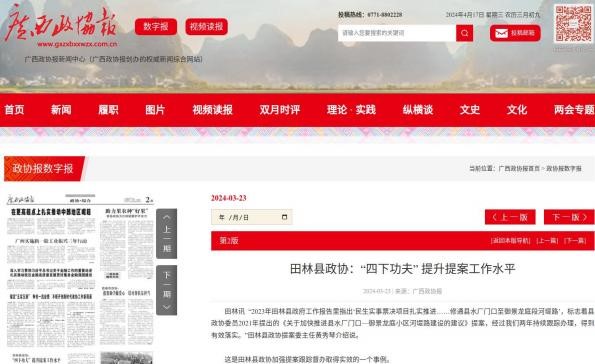Open 两会专题 navigation item
Image resolution: width=595 pixels, height=364 pixels.
coord(574,110)
